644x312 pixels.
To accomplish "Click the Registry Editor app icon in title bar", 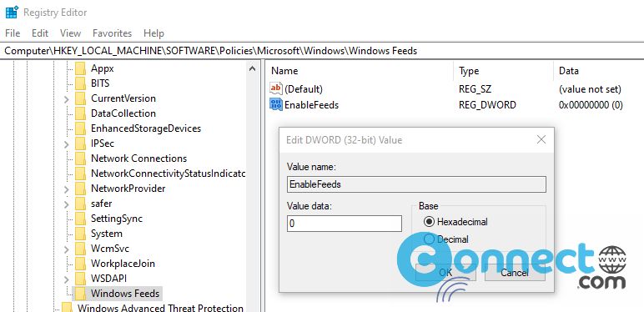I will point(12,13).
